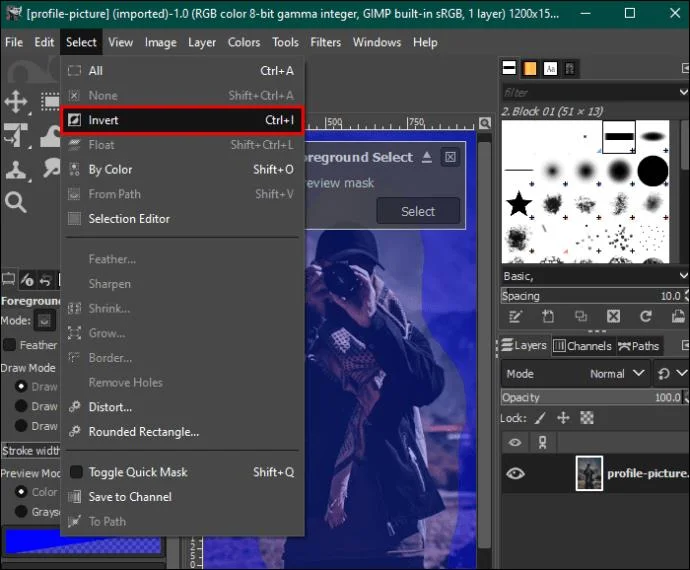The width and height of the screenshot is (690, 570).
Task: Select the black star brush
Action: tap(519, 204)
